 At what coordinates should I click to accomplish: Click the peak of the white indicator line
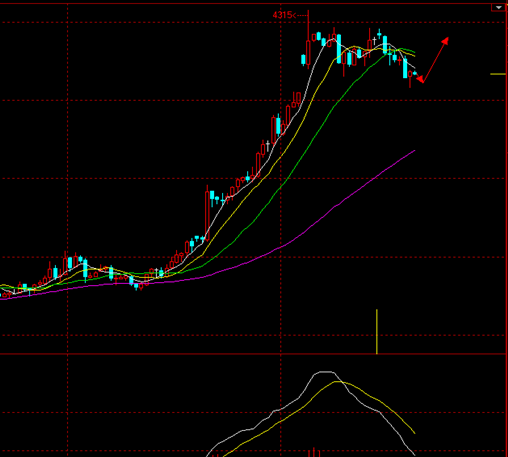(x=324, y=372)
